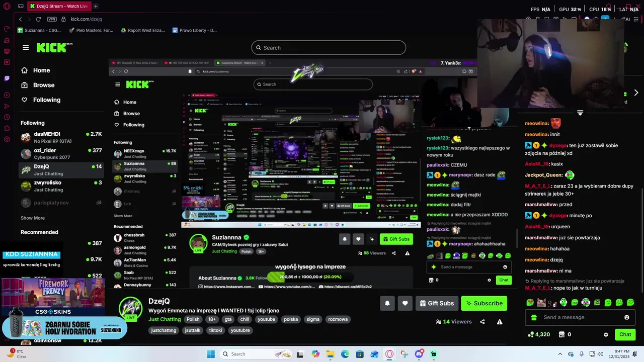This screenshot has width=644, height=362.
Task: Click the address bar URL kick.com/dzejq
Action: tap(87, 19)
